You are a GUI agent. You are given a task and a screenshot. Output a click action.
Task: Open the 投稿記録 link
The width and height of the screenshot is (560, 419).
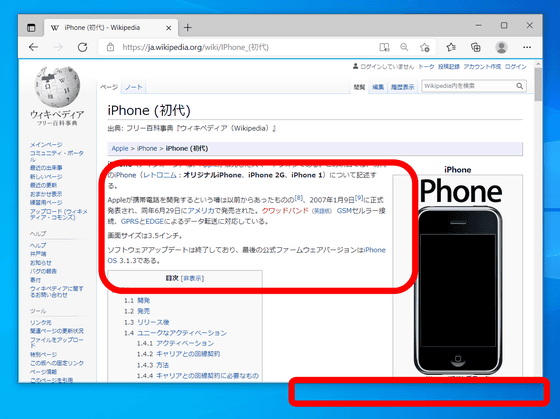449,67
